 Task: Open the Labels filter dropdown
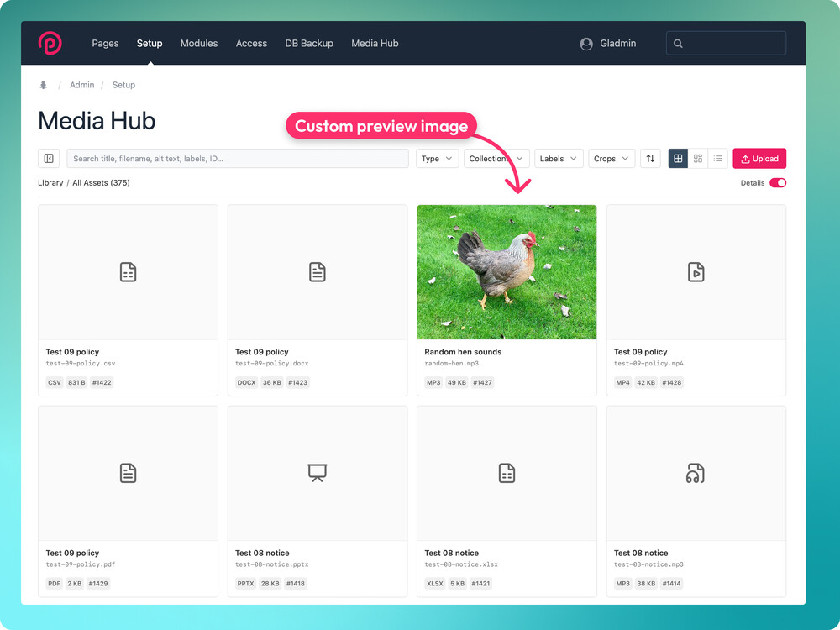click(x=559, y=159)
